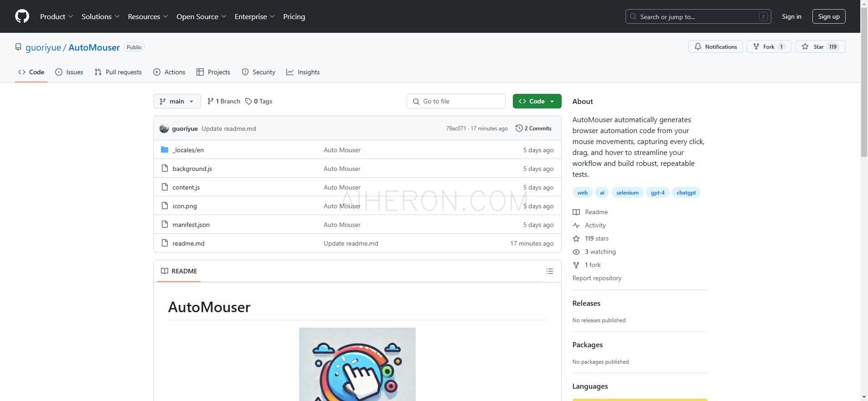Click the slash shortcut key icon in search
This screenshot has width=868, height=401.
click(x=763, y=16)
